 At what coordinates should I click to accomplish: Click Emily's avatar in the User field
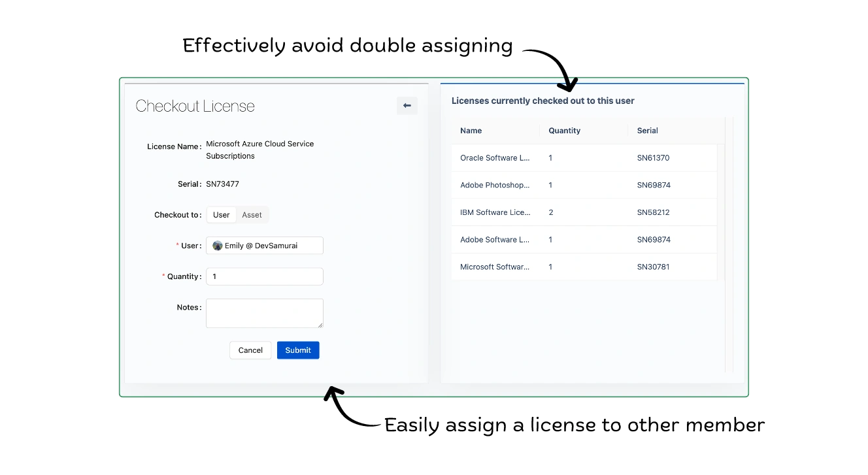[218, 246]
